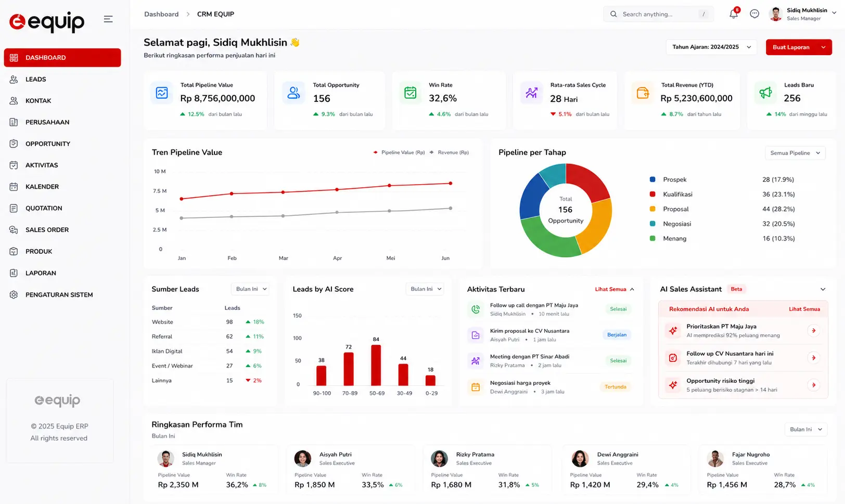Click icon beside Follow up CV Nusantara
Viewport: 845px width, 504px height.
[673, 358]
